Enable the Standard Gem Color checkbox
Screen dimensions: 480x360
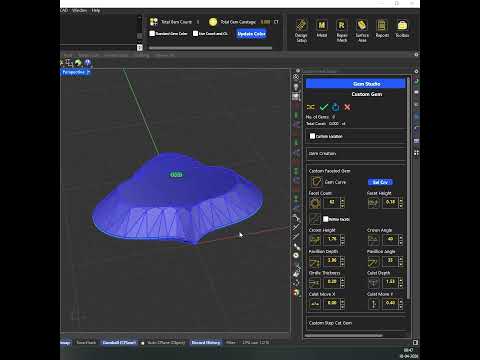coord(152,33)
